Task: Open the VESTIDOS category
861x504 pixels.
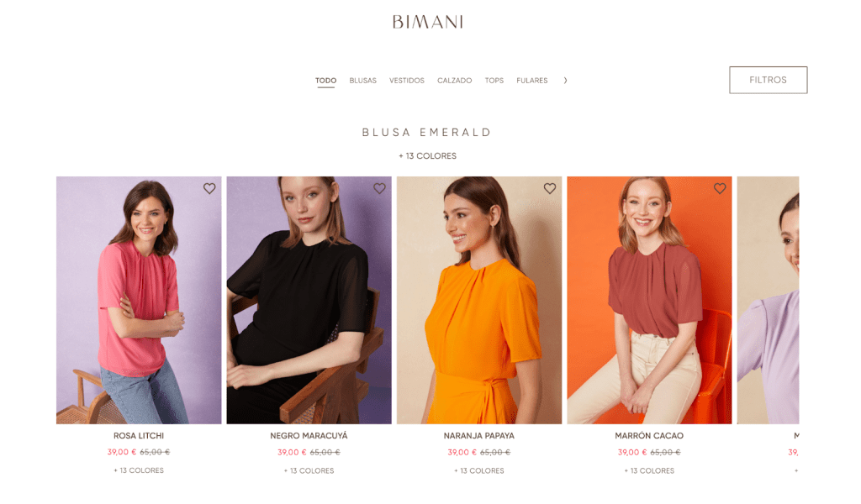Action: tap(407, 81)
